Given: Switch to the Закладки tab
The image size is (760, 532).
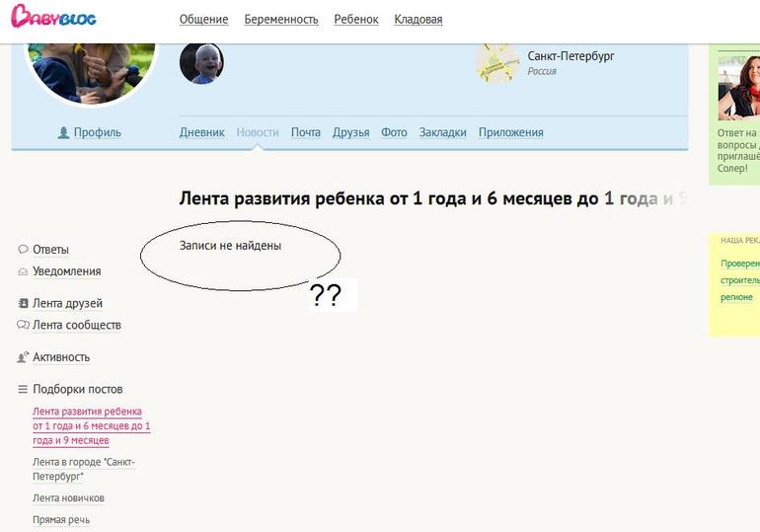Looking at the screenshot, I should [x=442, y=132].
